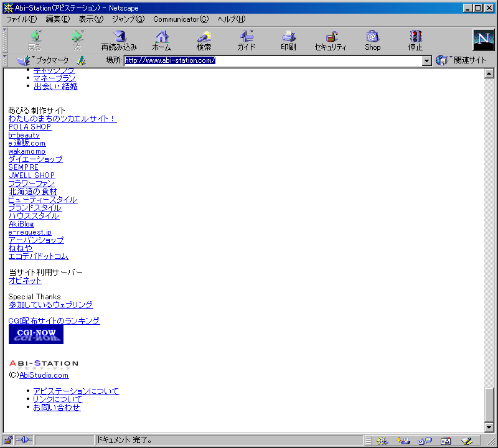Viewport: 498px width, 448px height.
Task: Open the SEMPRE link
Action: pyautogui.click(x=24, y=167)
